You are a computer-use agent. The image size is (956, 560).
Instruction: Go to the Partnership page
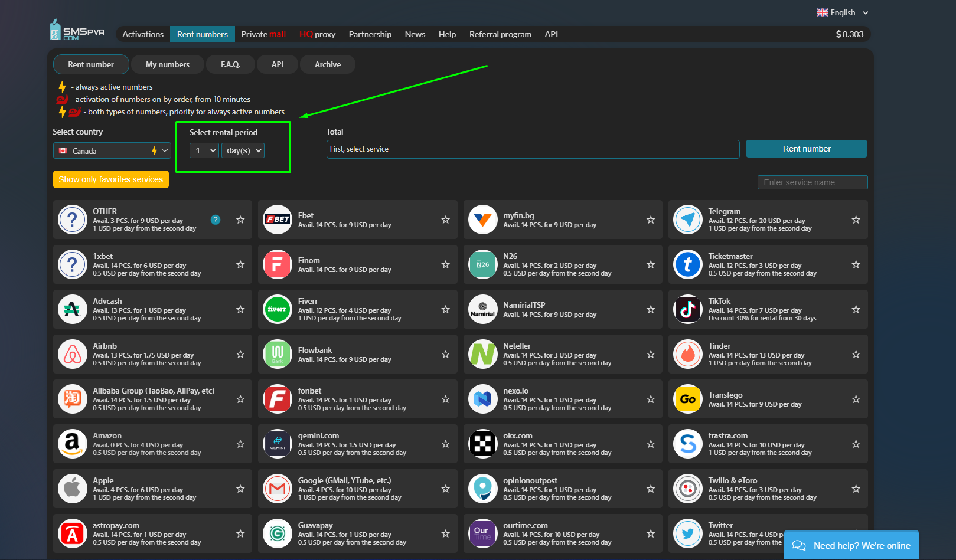point(370,34)
